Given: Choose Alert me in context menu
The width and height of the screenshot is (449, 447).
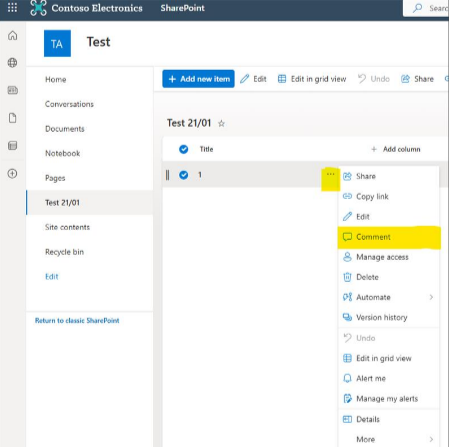Looking at the screenshot, I should (389, 378).
